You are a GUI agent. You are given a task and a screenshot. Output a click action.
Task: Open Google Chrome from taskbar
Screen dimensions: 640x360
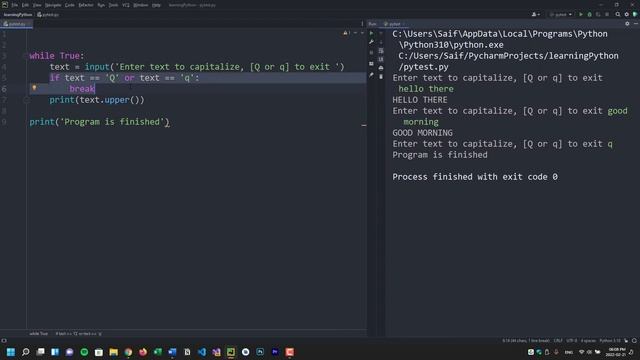[128, 352]
